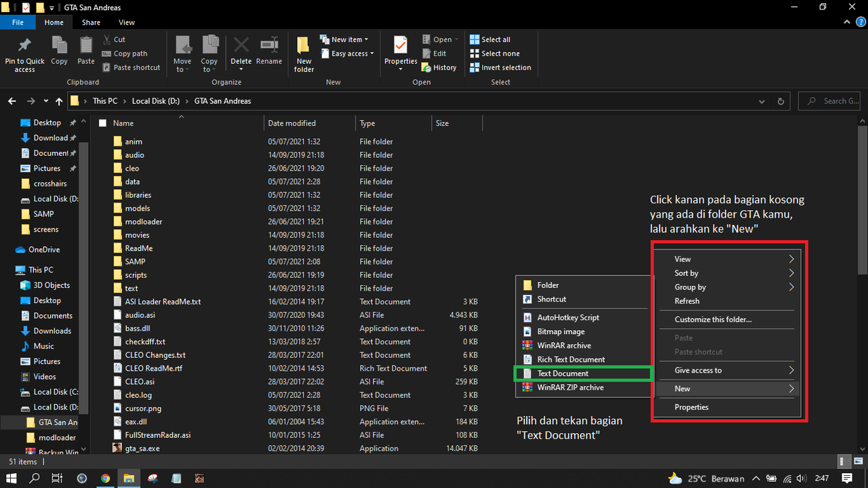
Task: Choose Text Document in New submenu
Action: (584, 373)
